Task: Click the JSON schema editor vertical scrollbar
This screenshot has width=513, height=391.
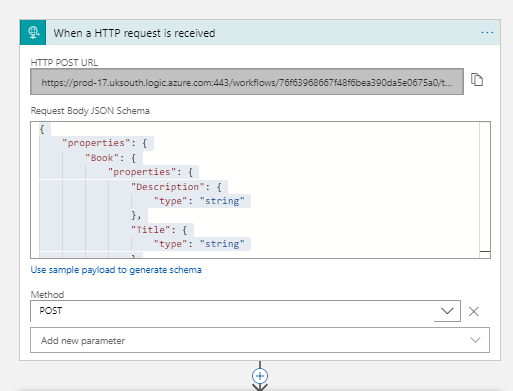Action: click(x=485, y=190)
